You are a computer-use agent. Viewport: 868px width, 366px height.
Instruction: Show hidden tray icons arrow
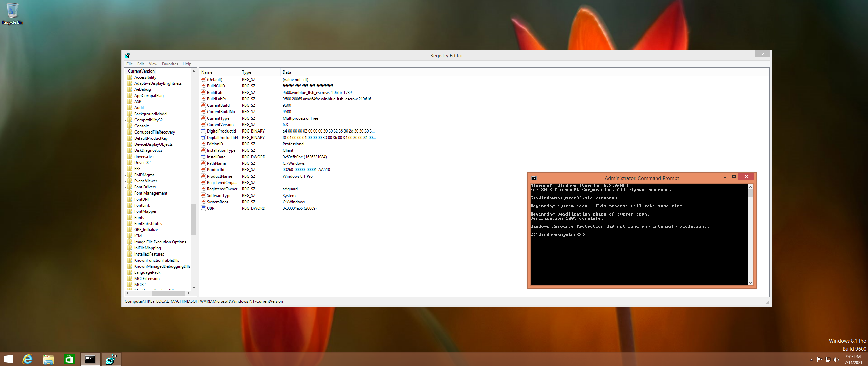click(811, 360)
